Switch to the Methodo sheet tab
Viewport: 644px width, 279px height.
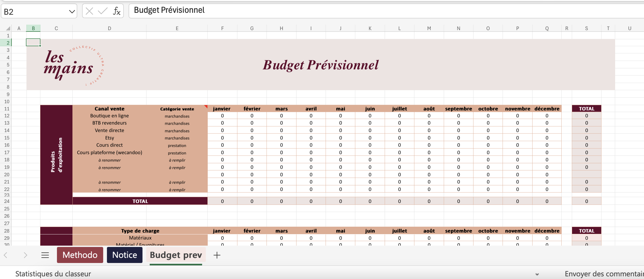point(80,255)
